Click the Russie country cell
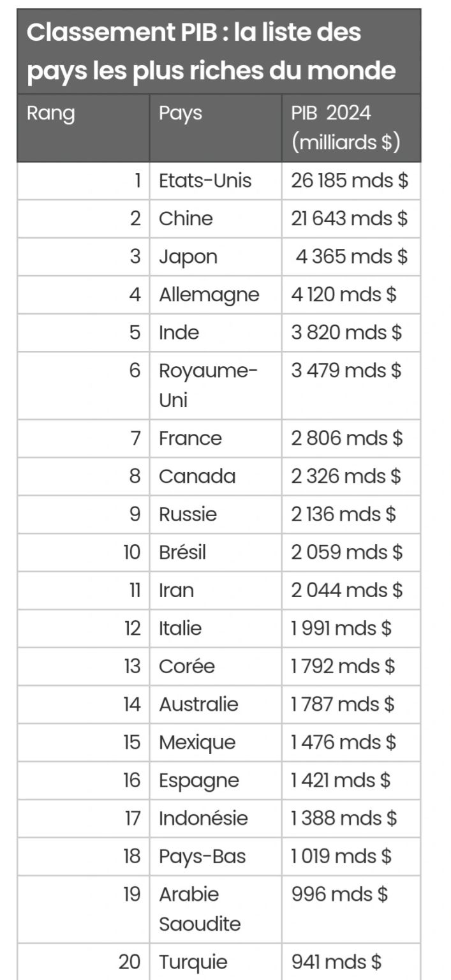This screenshot has height=980, width=451. [216, 515]
